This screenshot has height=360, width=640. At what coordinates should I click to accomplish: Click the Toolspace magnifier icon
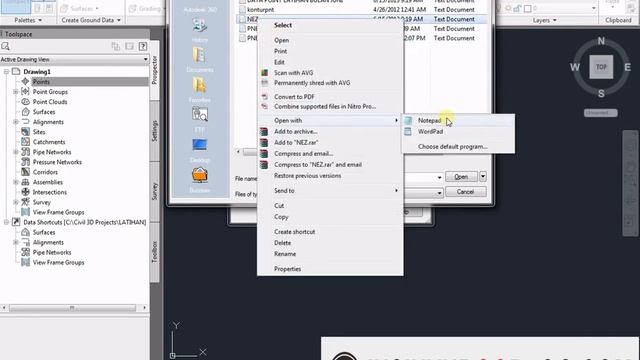click(5, 46)
